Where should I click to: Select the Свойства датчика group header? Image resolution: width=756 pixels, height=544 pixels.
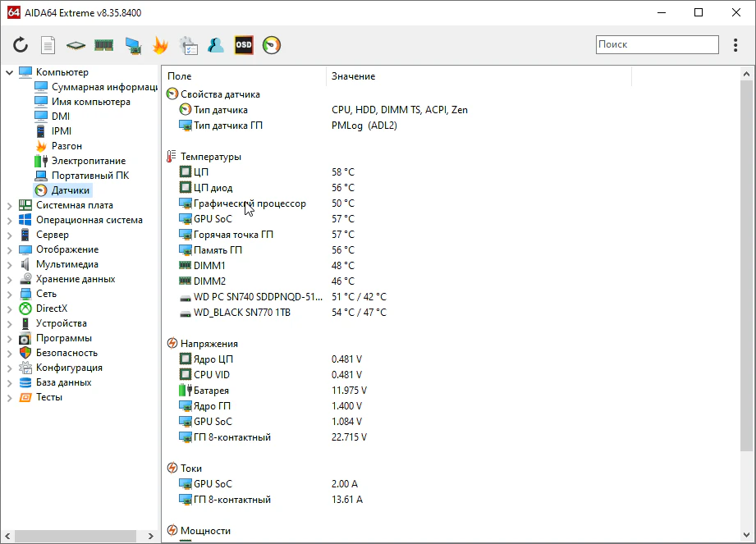[x=220, y=94]
